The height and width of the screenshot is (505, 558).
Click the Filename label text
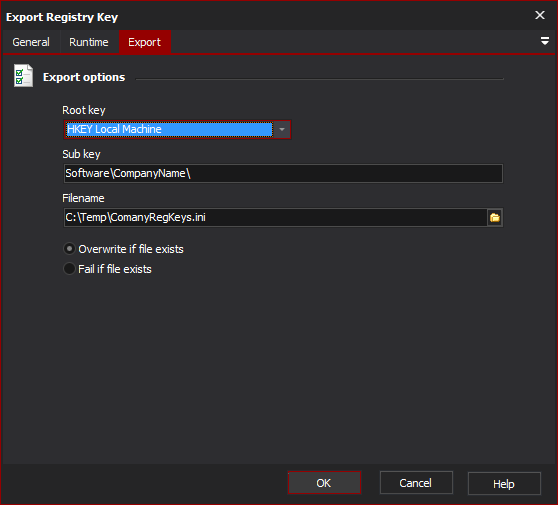[83, 198]
